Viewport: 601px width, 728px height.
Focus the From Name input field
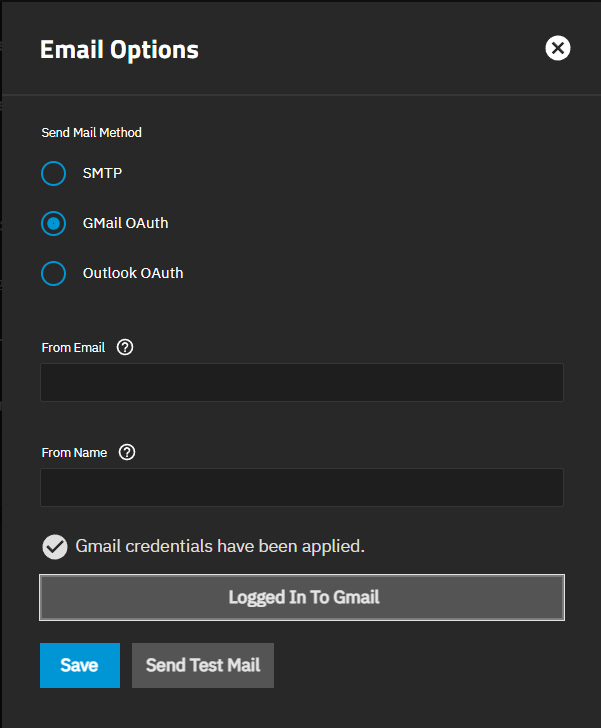[x=301, y=487]
